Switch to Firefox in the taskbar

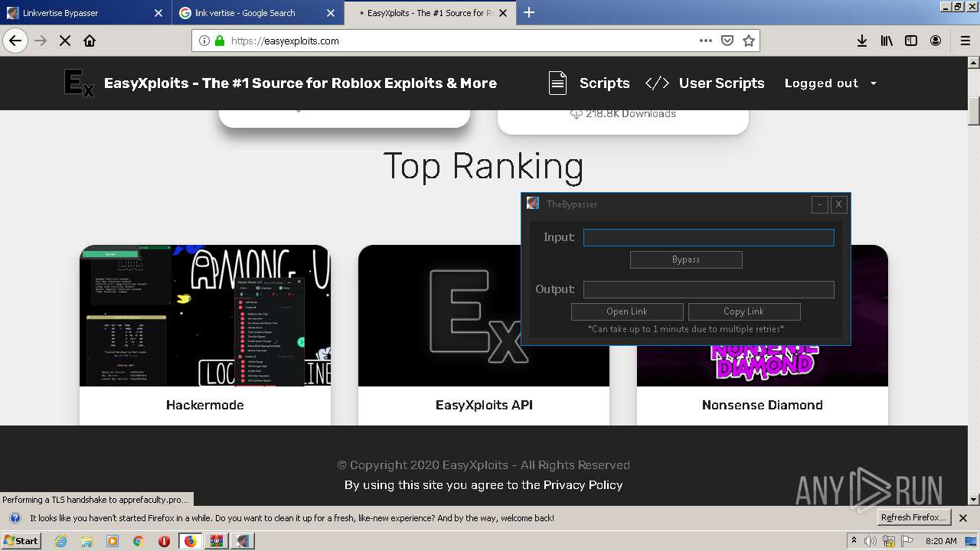pyautogui.click(x=190, y=541)
